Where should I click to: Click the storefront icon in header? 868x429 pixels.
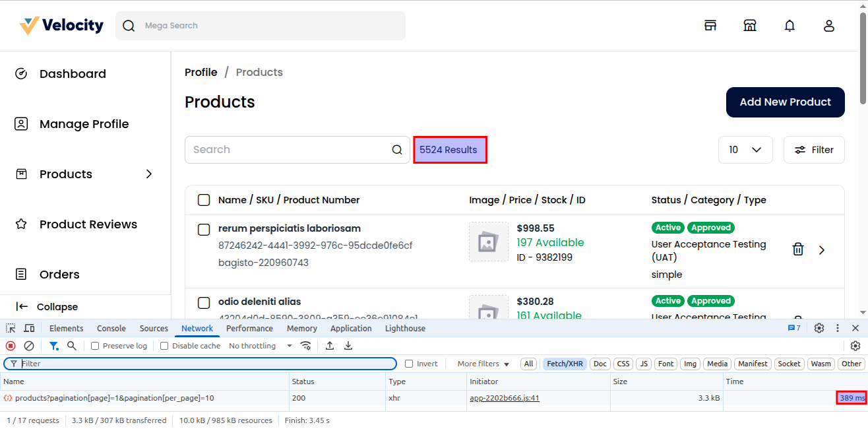click(750, 26)
